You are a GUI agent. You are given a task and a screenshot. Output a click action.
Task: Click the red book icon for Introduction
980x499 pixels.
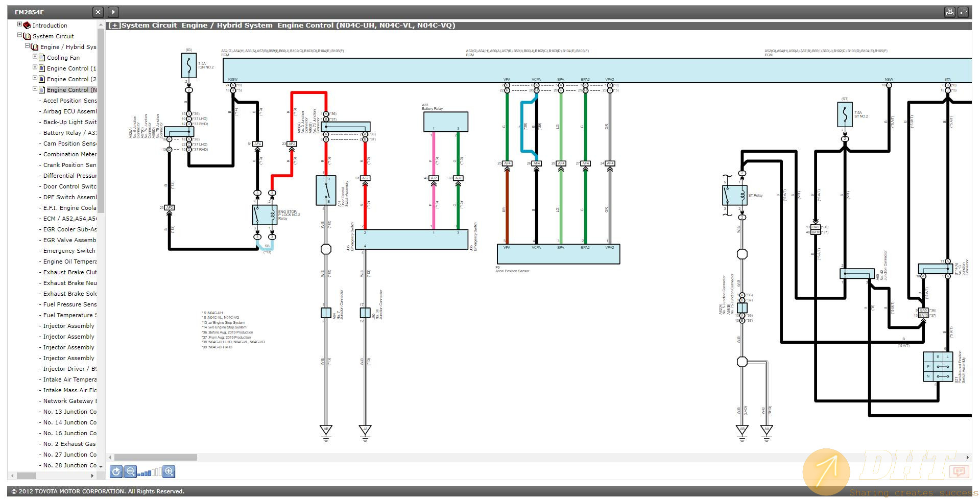pyautogui.click(x=27, y=25)
